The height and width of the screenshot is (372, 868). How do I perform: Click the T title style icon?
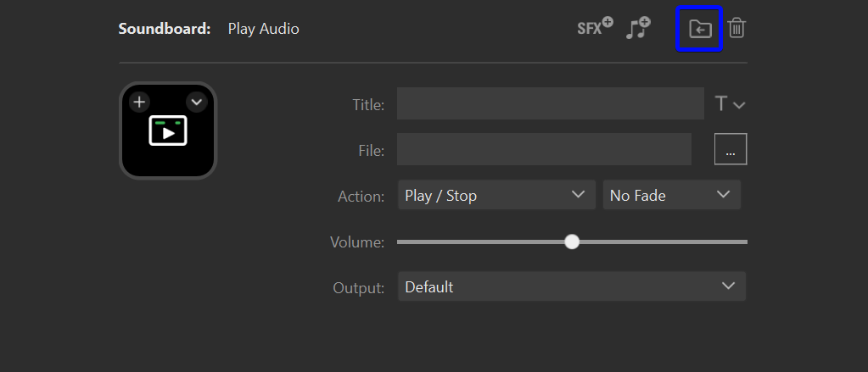(721, 104)
